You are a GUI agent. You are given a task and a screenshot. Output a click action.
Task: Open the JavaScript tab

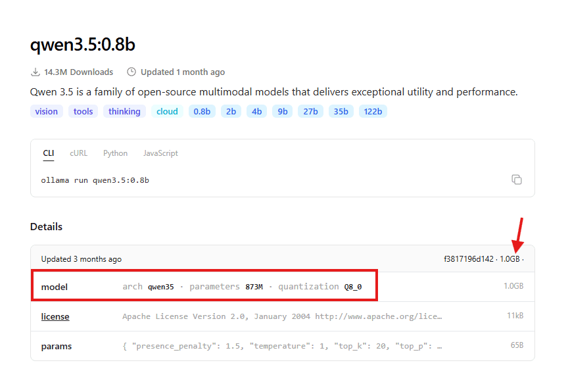[160, 153]
